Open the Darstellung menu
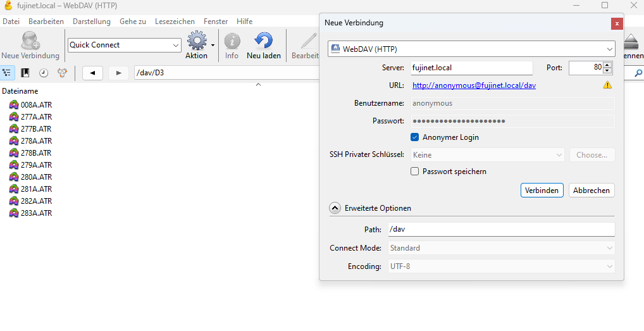Screen dimensions: 644x331 pyautogui.click(x=92, y=22)
